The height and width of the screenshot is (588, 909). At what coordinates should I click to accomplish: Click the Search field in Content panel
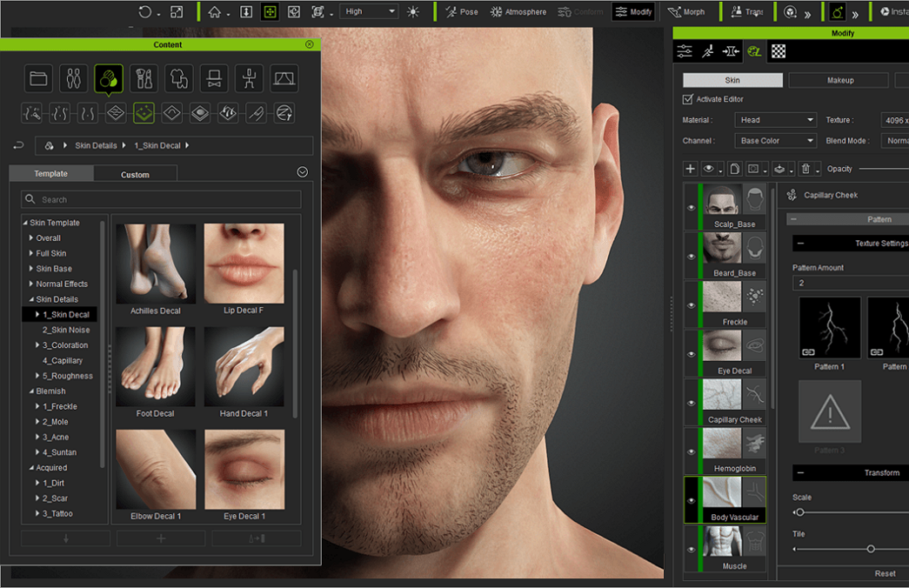[161, 199]
